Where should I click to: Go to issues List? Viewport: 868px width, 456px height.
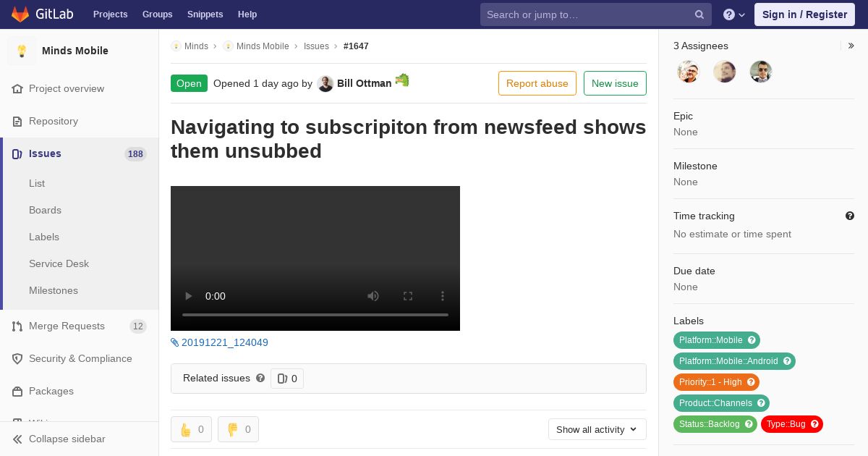coord(37,183)
